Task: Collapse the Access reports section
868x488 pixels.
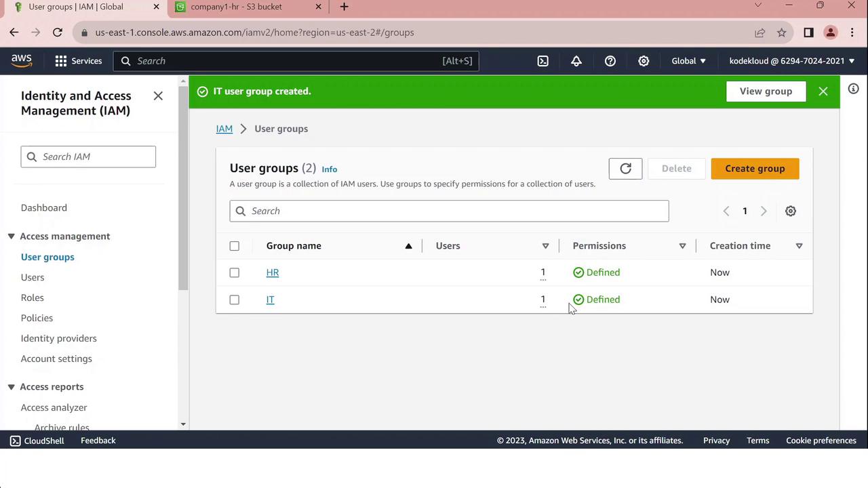Action: (12, 387)
